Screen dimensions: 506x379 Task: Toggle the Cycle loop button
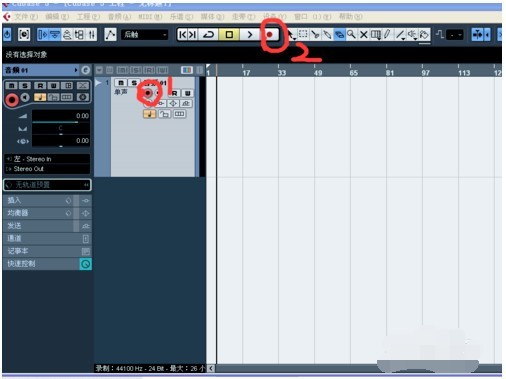tap(209, 34)
